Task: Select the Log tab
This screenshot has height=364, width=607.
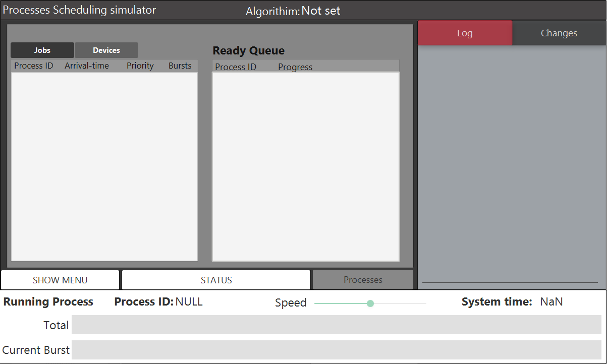Action: click(x=465, y=33)
